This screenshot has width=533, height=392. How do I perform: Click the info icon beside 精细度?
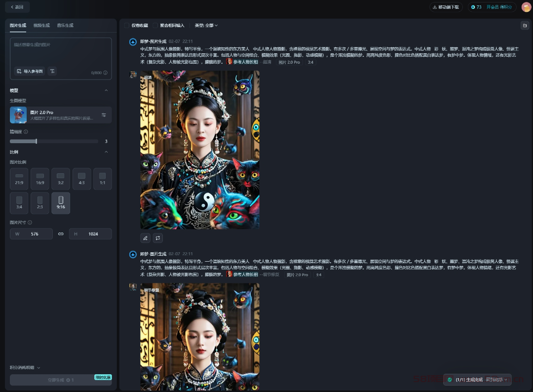pos(26,132)
